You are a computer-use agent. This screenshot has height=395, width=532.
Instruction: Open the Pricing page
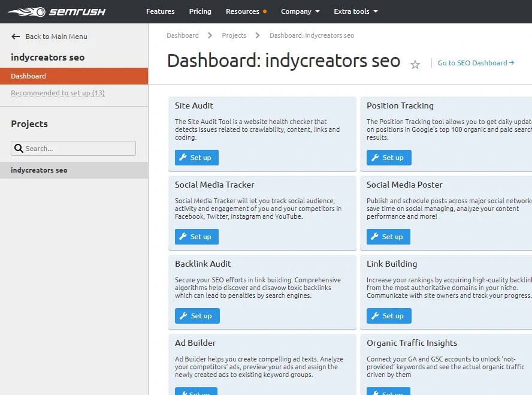[x=200, y=11]
